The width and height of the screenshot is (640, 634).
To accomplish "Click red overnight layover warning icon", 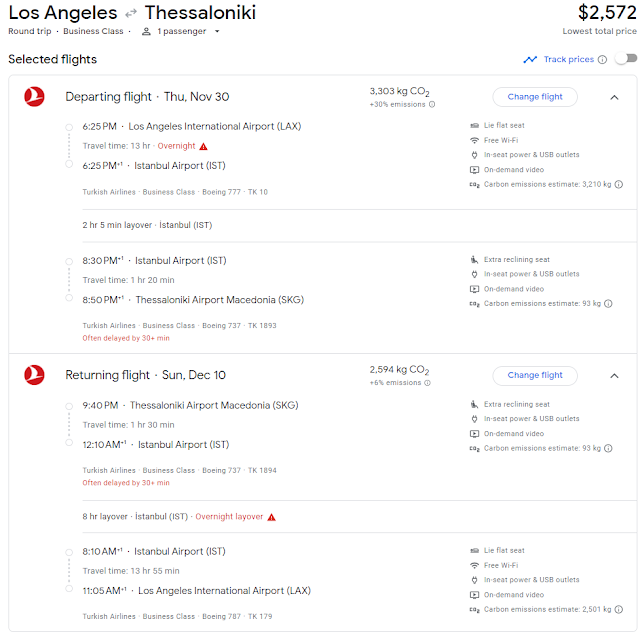I will 271,517.
